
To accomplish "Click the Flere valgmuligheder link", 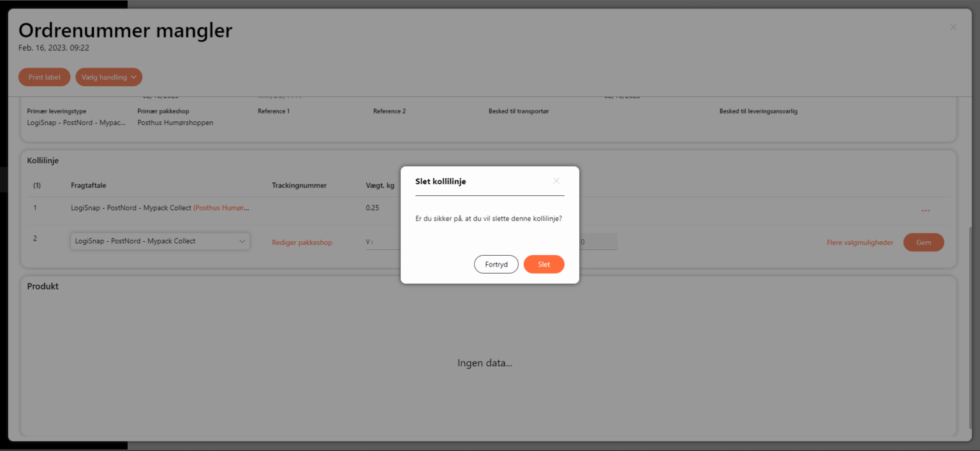I will point(859,242).
